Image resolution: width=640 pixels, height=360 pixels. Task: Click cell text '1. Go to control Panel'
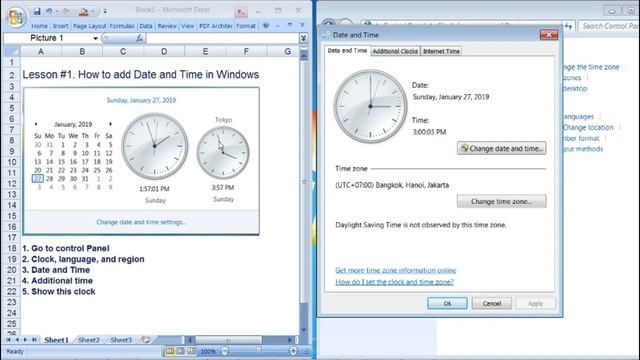pos(65,248)
